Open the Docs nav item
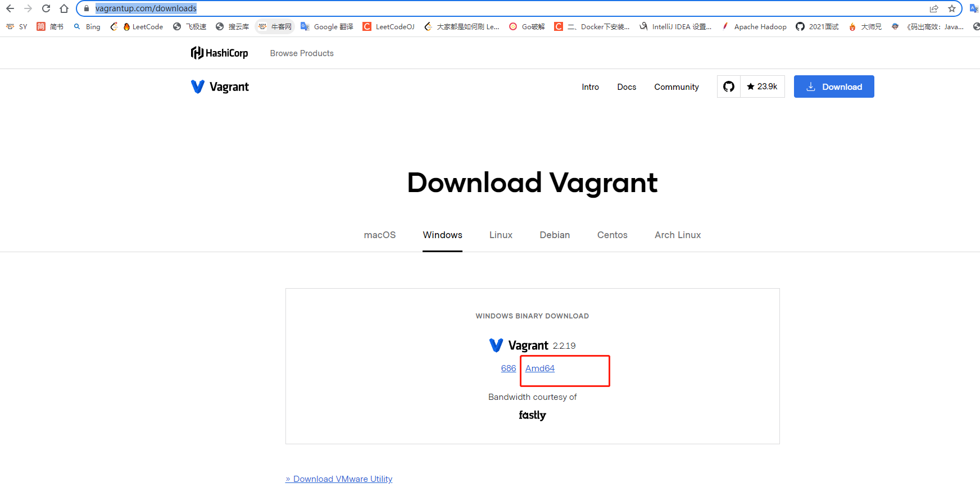 coord(627,87)
